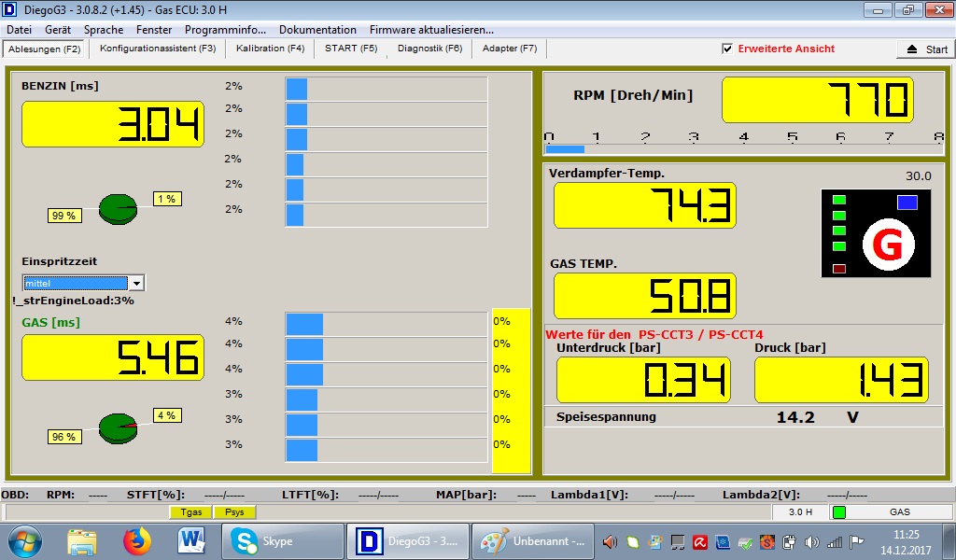
Task: Click the RPM gauge bar scale
Action: (743, 143)
